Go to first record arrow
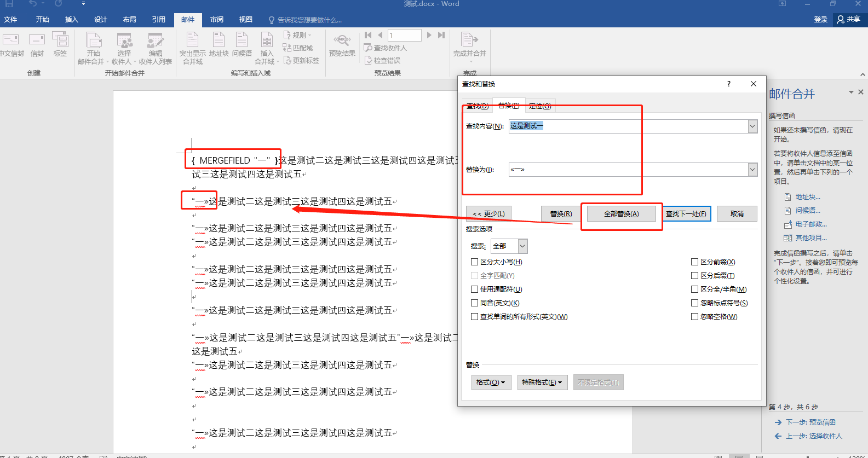This screenshot has width=868, height=458. [368, 35]
